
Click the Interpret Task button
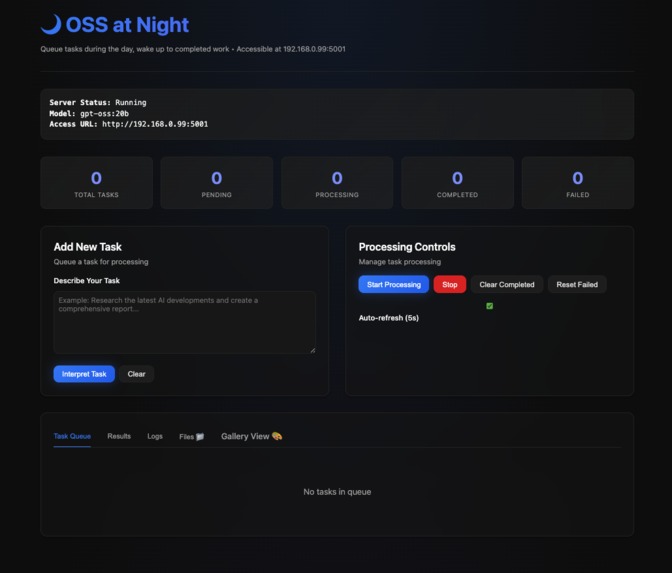click(x=84, y=374)
